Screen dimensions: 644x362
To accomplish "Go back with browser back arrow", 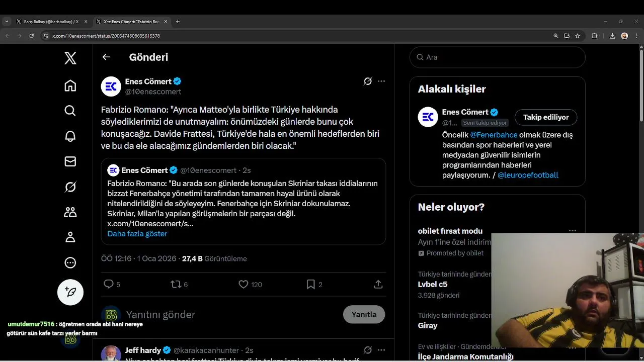I will tap(7, 36).
